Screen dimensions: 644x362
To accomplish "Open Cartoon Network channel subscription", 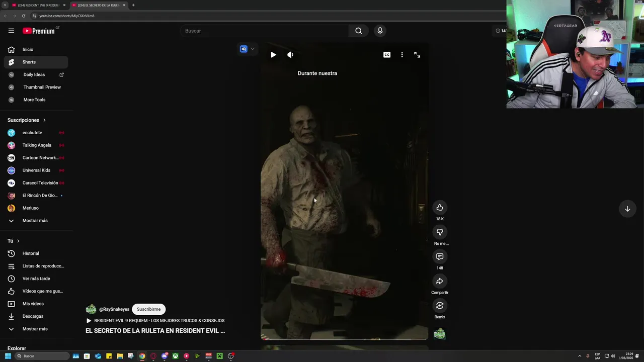I will point(35,158).
